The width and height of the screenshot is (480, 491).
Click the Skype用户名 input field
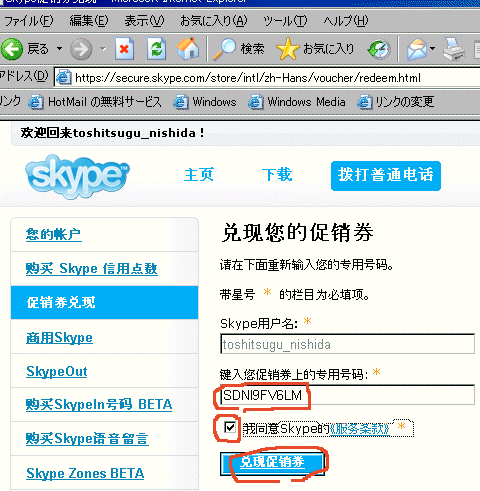click(x=347, y=344)
